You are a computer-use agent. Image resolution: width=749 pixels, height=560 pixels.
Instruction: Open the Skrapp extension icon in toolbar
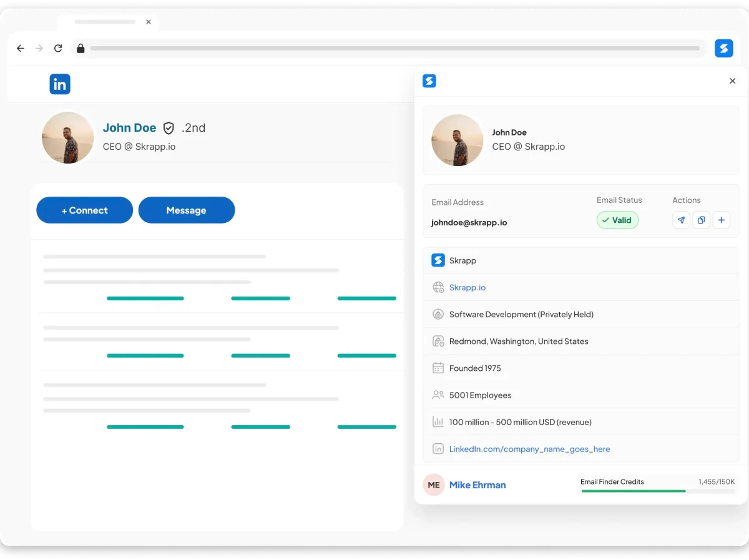pos(723,48)
